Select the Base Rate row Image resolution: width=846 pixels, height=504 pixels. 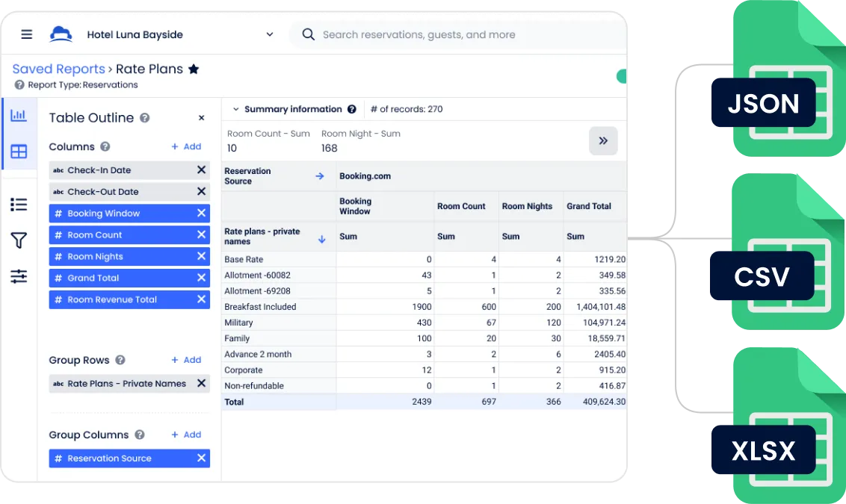(424, 259)
